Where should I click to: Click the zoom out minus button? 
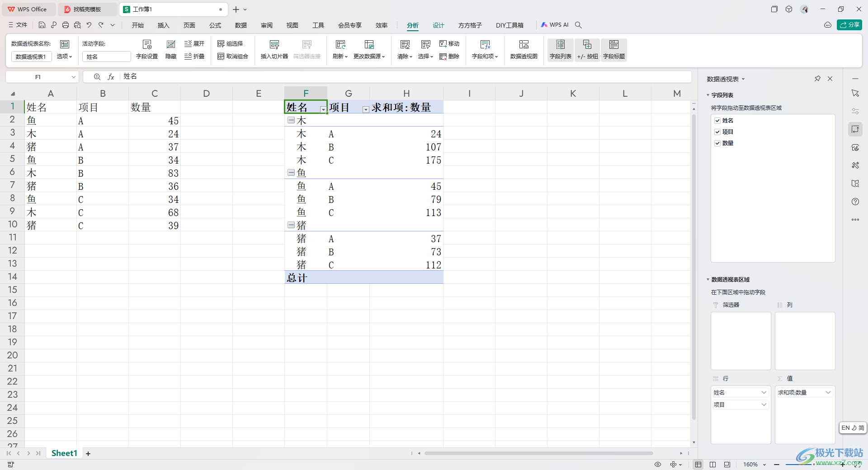[777, 465]
